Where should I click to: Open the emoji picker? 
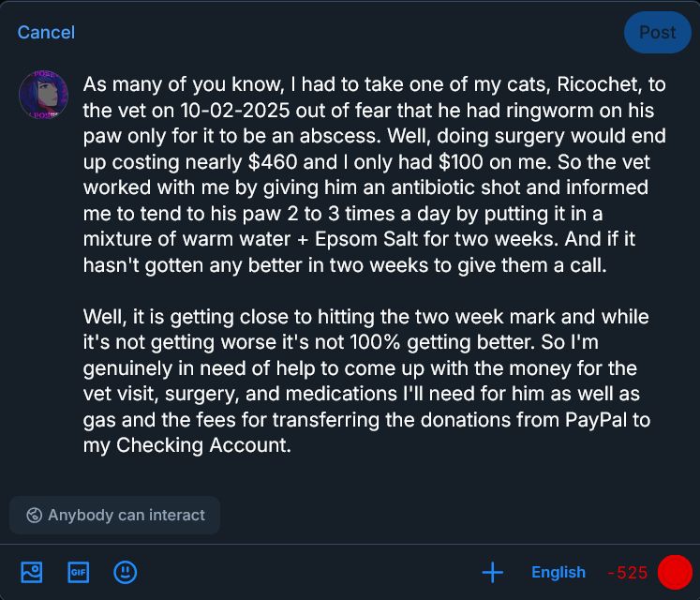[x=125, y=572]
